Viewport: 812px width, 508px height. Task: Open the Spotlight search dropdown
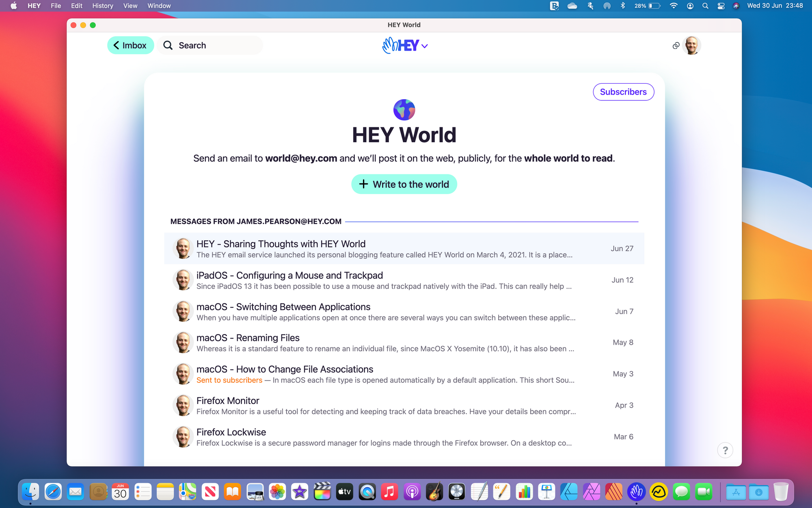(x=705, y=6)
